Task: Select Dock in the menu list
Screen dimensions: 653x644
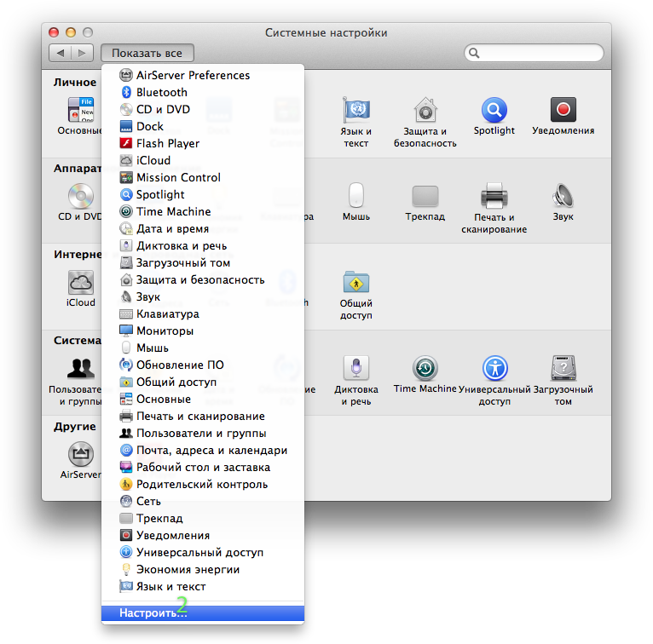Action: [203, 126]
